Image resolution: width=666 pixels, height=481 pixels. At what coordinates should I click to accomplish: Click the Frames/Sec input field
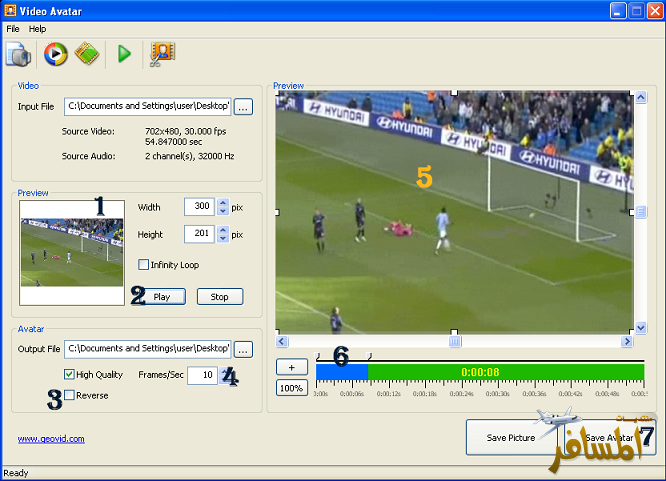[x=202, y=375]
